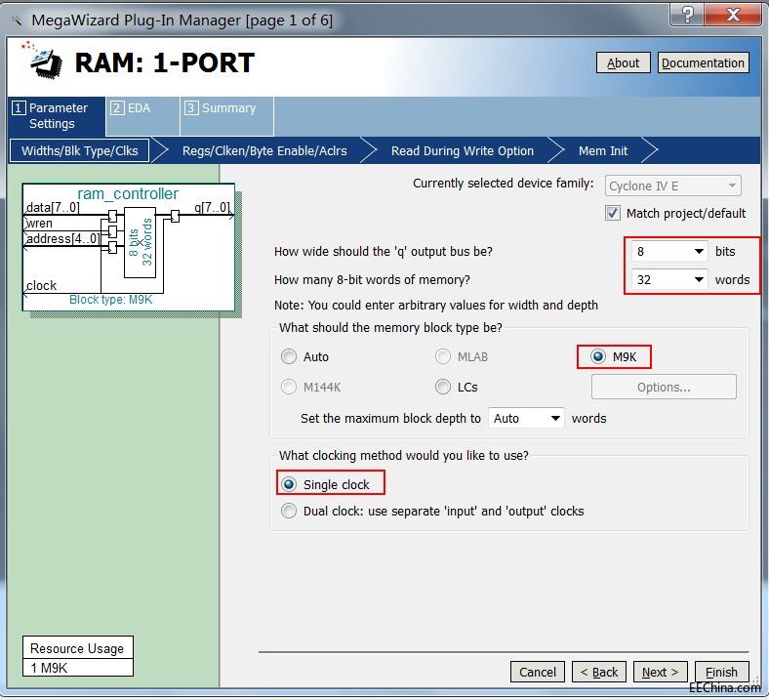
Task: Click the Next button
Action: 660,672
